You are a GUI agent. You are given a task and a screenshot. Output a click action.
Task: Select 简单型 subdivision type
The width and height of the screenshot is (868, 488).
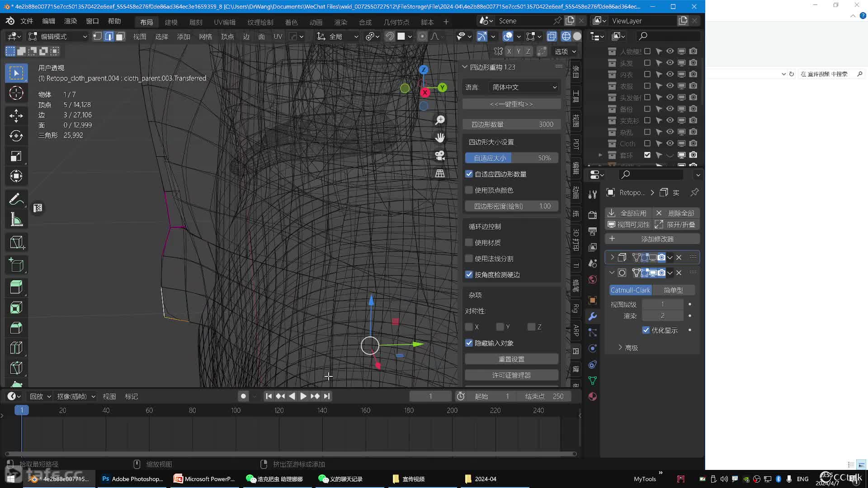(674, 290)
